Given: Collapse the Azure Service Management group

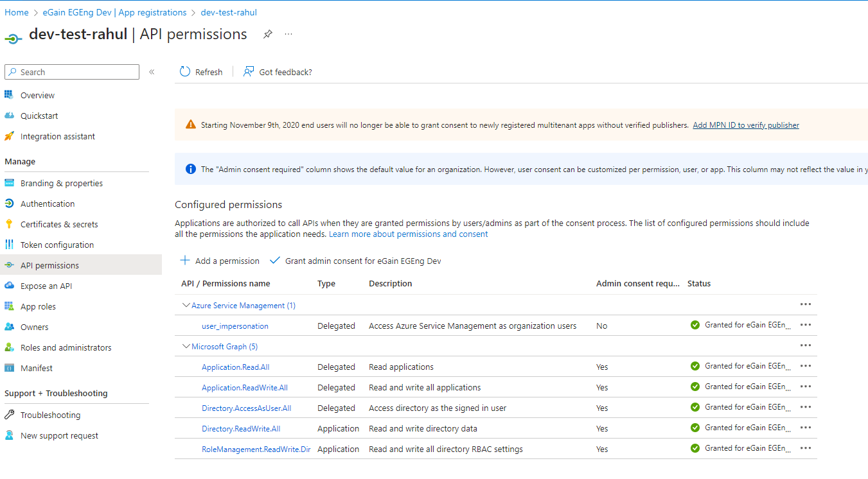Looking at the screenshot, I should pos(186,306).
